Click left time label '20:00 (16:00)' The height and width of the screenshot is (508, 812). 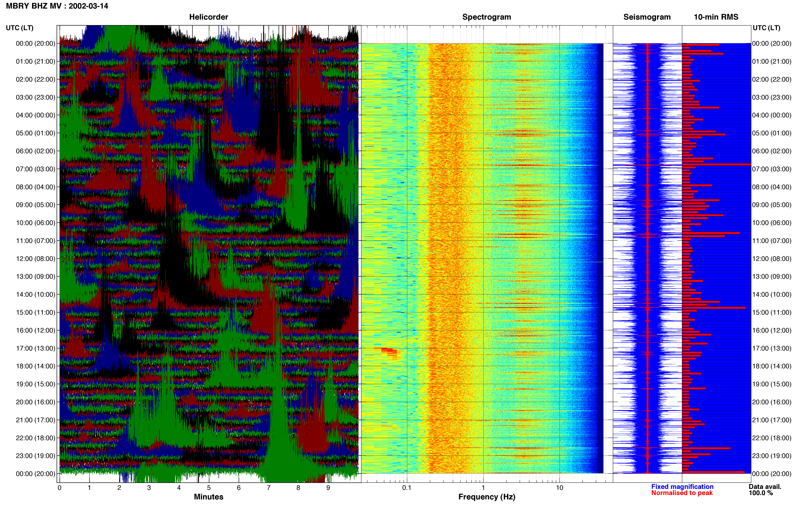coord(36,402)
